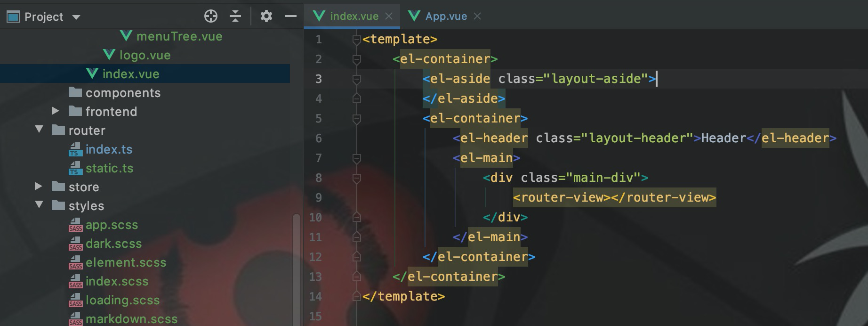Open loading.scss in styles

click(x=122, y=300)
